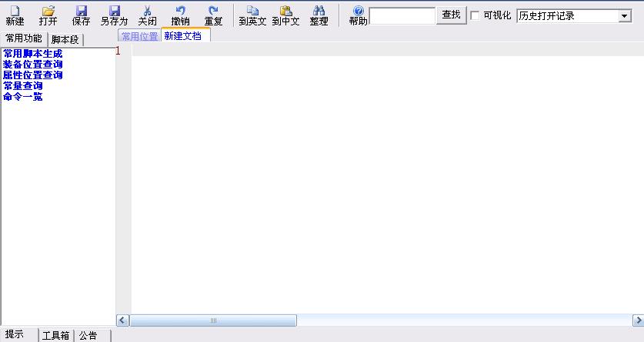Open a file with 打开 icon

click(48, 15)
